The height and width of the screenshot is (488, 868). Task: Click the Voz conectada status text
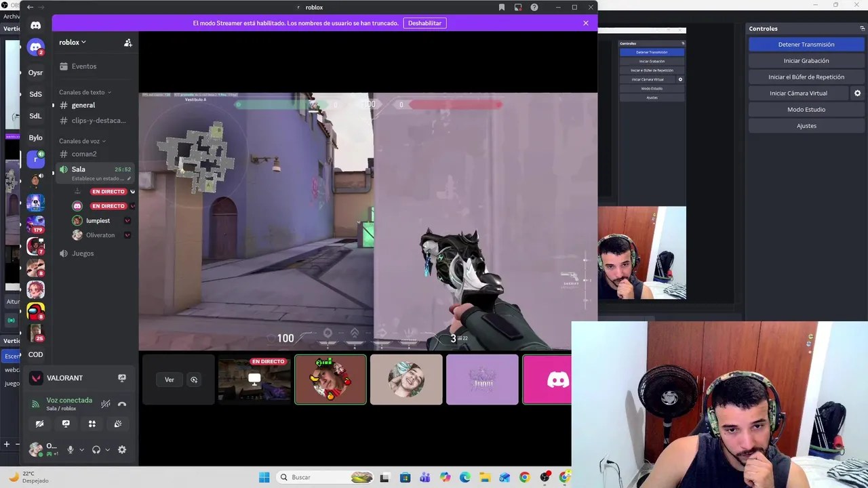pos(69,401)
